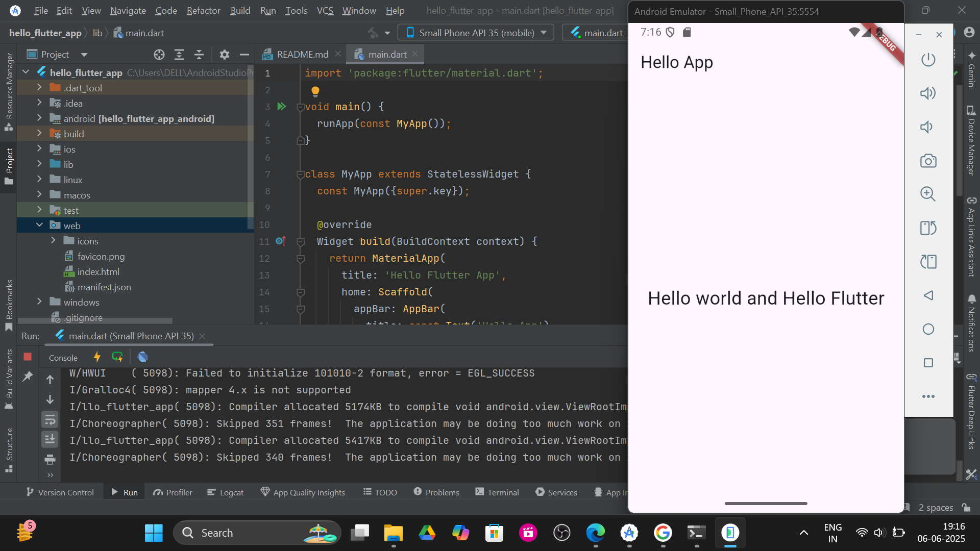Open the Gemini sidebar panel
Screen dimensions: 980x551
971,66
